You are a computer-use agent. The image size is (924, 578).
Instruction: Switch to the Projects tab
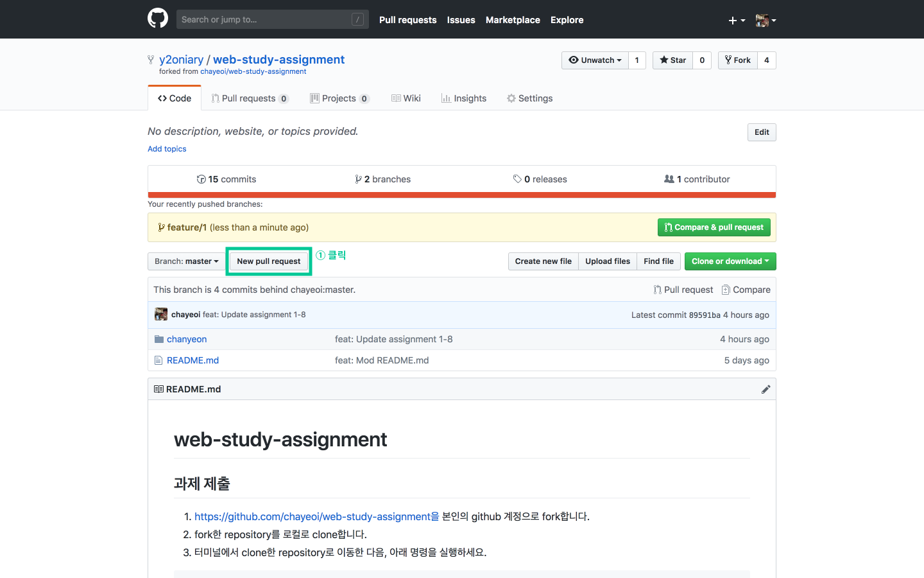339,98
